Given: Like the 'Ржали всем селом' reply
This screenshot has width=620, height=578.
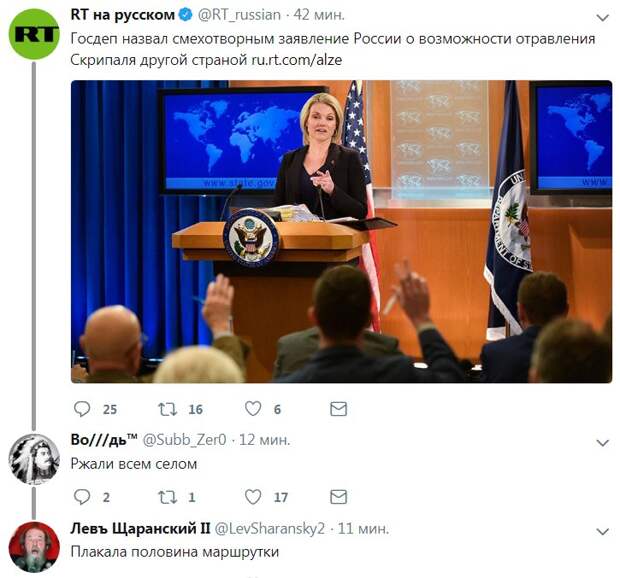Looking at the screenshot, I should pyautogui.click(x=253, y=497).
